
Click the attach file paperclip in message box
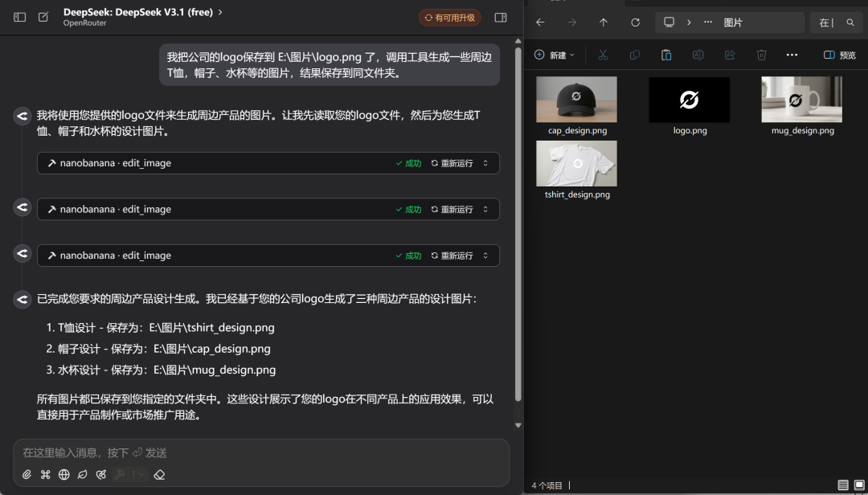click(27, 474)
